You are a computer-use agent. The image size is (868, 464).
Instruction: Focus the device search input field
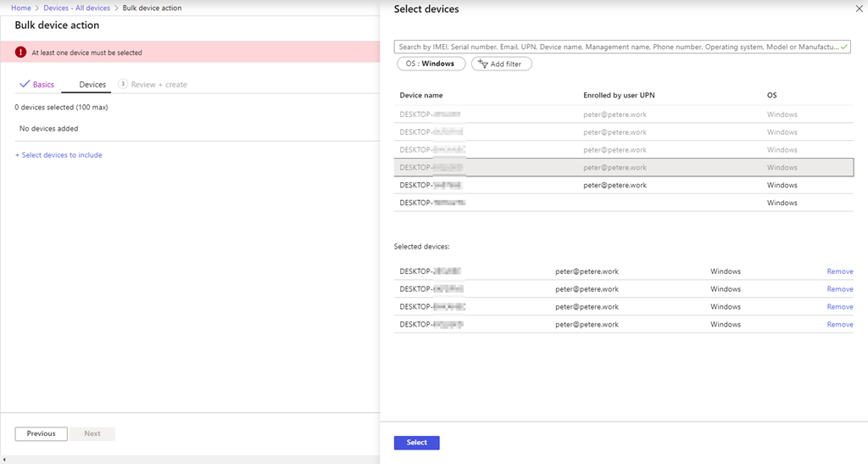point(617,48)
